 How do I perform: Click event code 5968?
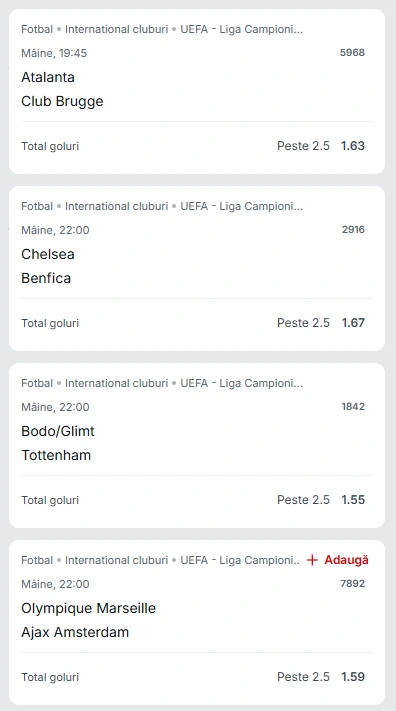(x=352, y=53)
